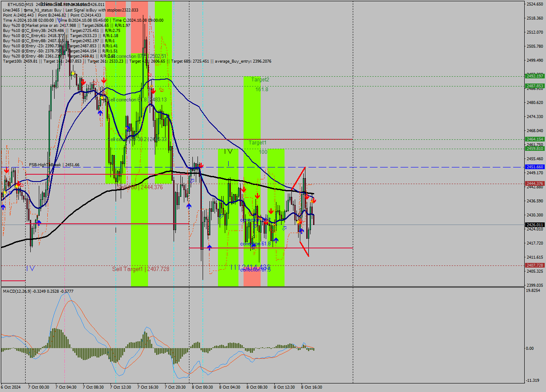The width and height of the screenshot is (546, 392).
Task: Click the 8 Oct 08:30 time label
Action: point(257,387)
